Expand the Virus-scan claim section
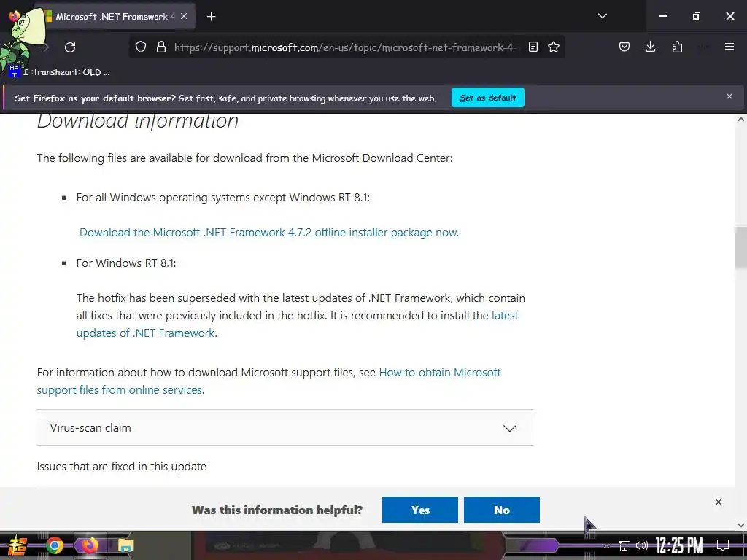This screenshot has width=747, height=560. pos(285,427)
